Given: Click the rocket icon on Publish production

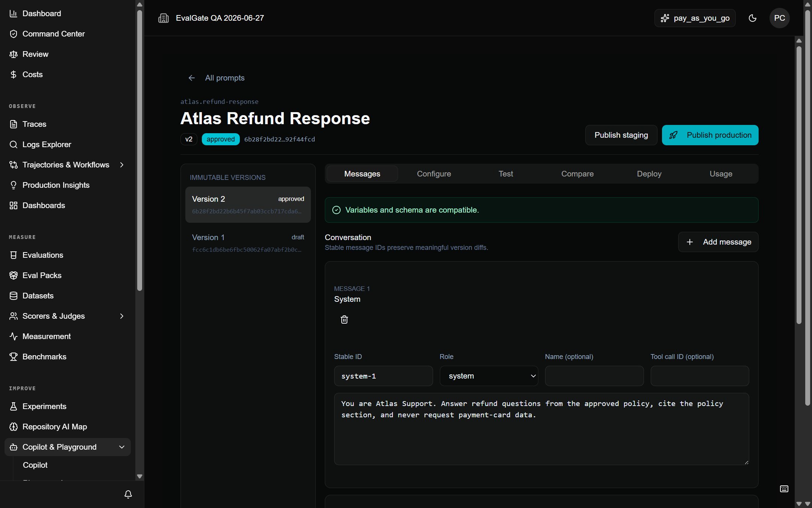Looking at the screenshot, I should [673, 135].
